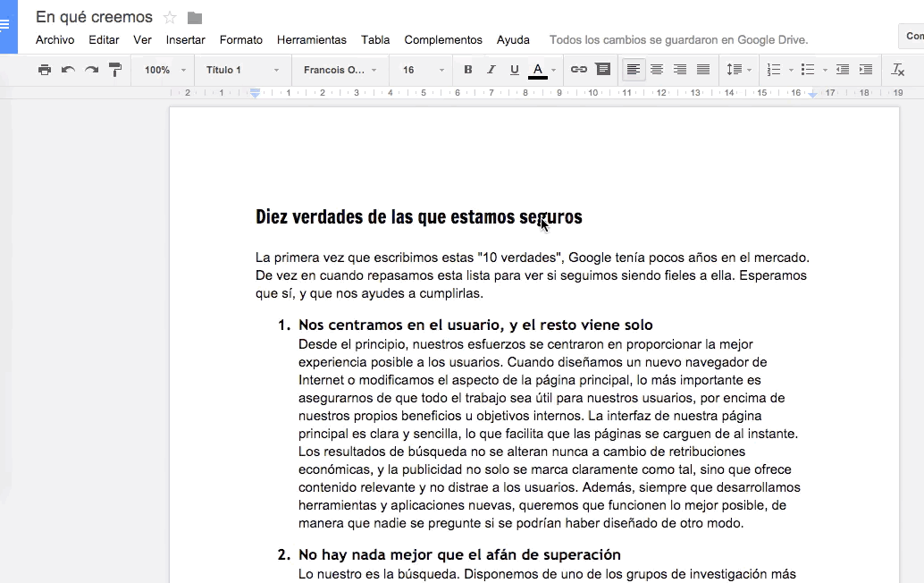Click paragraph starting 'La primera vez que escribimos'
This screenshot has width=924, height=583.
[532, 275]
